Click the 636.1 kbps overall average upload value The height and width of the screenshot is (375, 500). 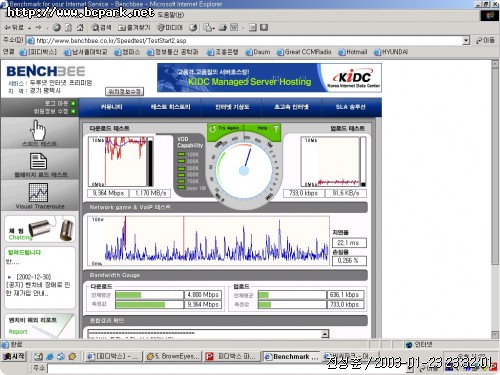(345, 295)
